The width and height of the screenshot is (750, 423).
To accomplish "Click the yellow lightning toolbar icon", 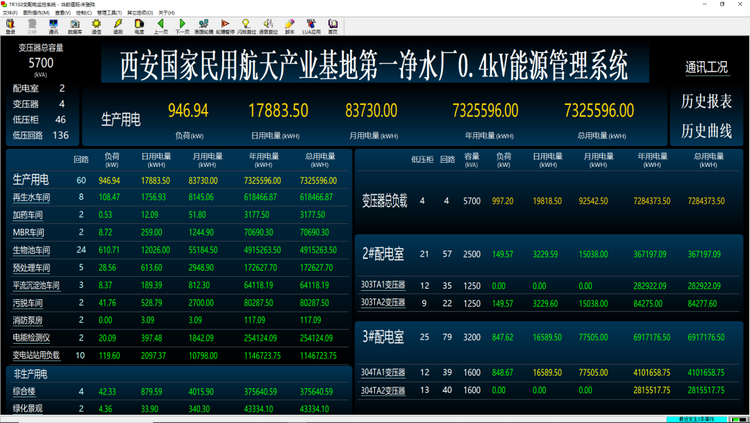I will point(118,26).
